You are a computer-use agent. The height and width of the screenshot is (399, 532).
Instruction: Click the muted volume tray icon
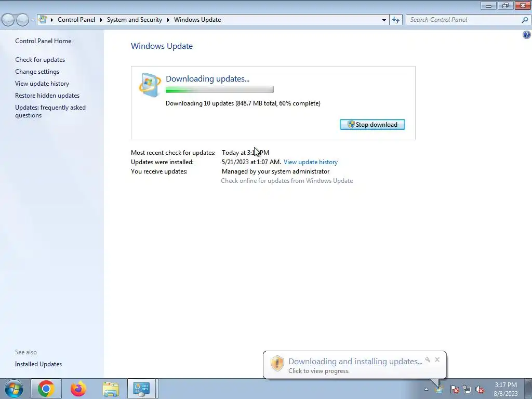click(480, 389)
